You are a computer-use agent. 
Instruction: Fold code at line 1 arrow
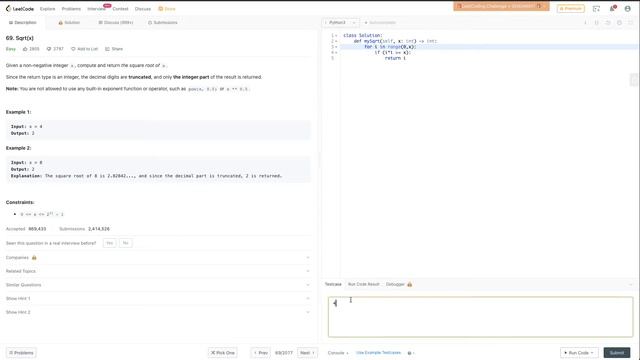point(336,36)
